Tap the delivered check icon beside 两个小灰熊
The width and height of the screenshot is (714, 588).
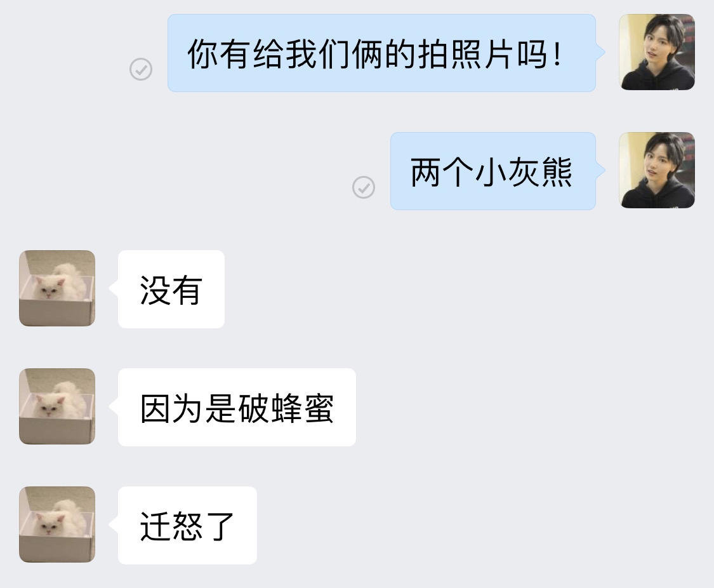pyautogui.click(x=364, y=187)
